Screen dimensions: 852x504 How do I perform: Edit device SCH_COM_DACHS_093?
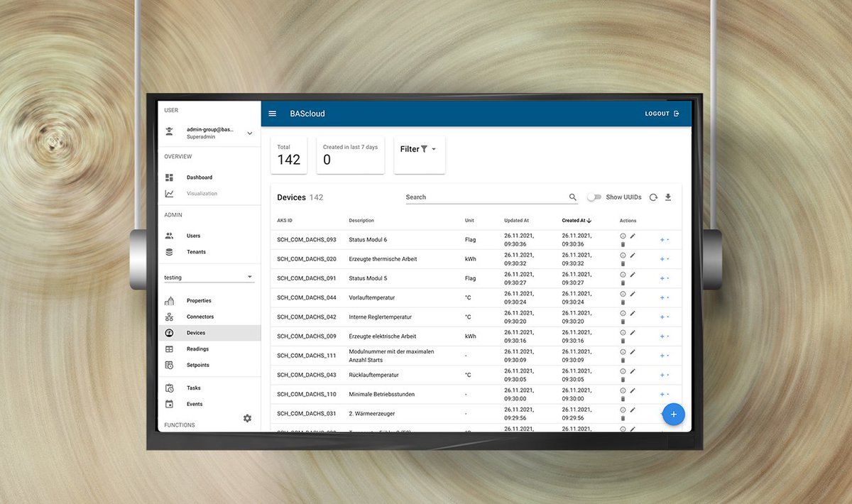point(633,236)
